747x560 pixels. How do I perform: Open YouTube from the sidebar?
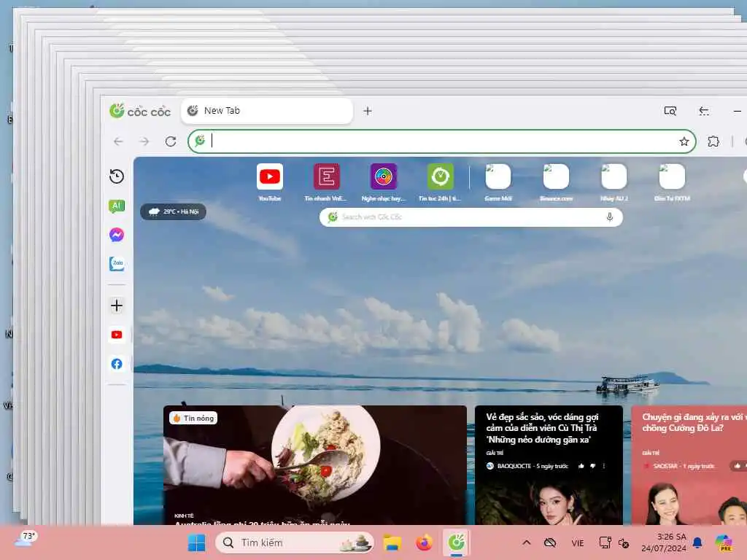[117, 335]
